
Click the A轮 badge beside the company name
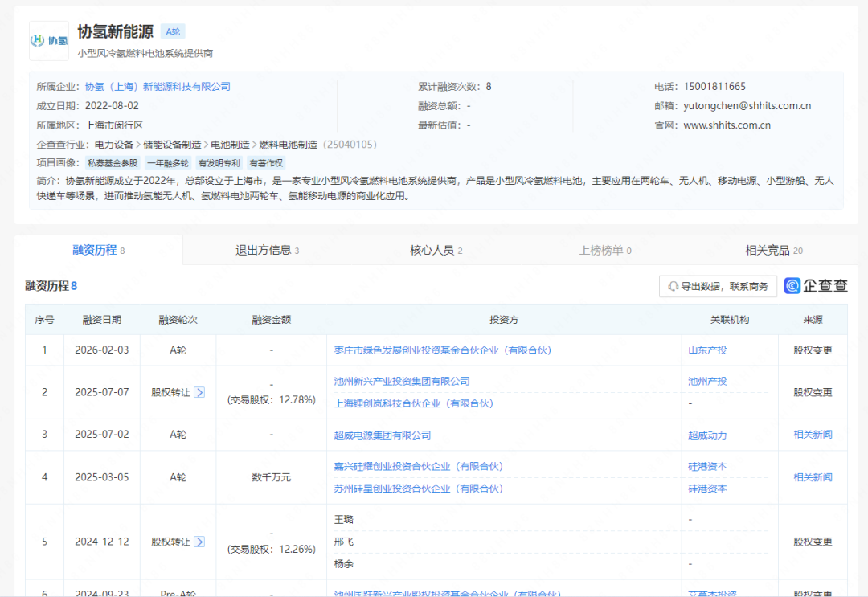pos(172,31)
